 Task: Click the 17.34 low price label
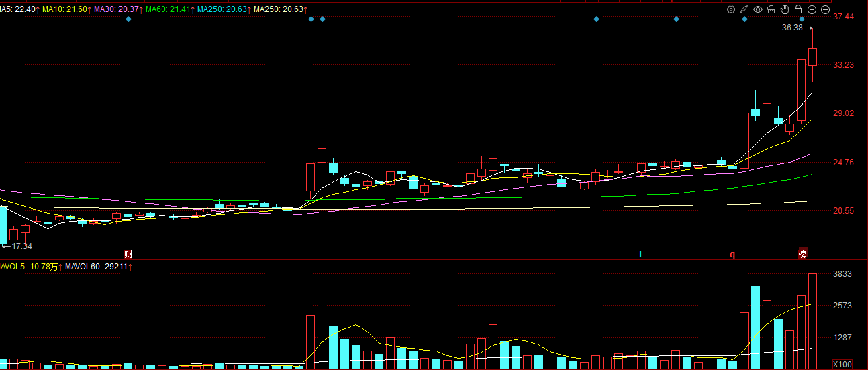point(22,246)
